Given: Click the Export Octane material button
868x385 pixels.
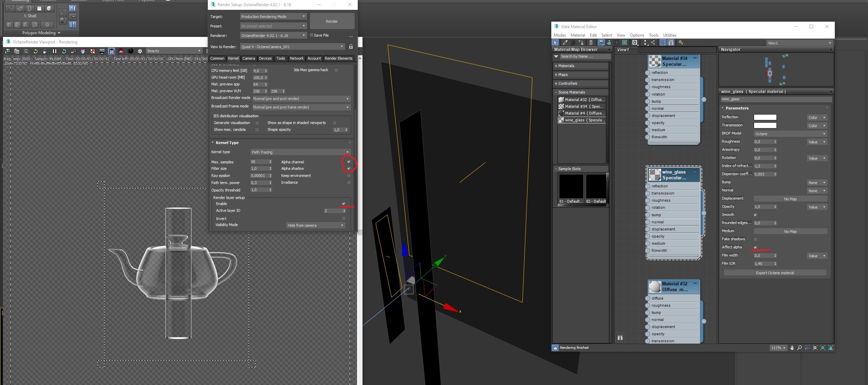Looking at the screenshot, I should (x=774, y=273).
